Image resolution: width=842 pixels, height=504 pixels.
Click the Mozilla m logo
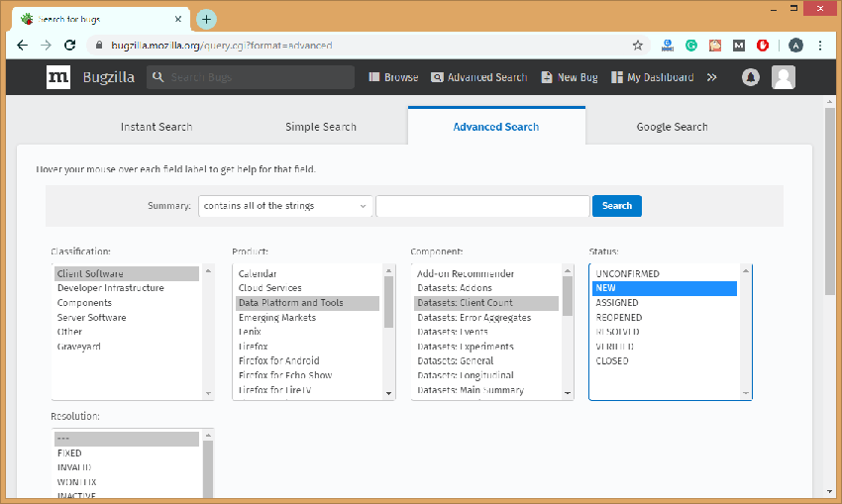pos(58,77)
